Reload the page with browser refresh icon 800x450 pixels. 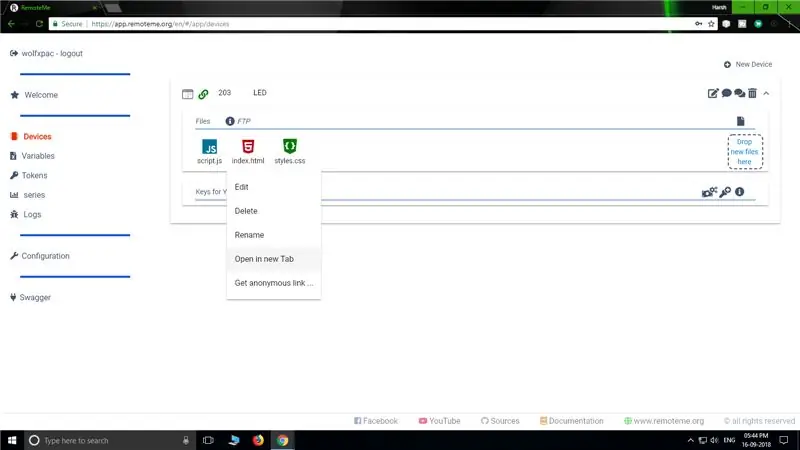tap(39, 24)
